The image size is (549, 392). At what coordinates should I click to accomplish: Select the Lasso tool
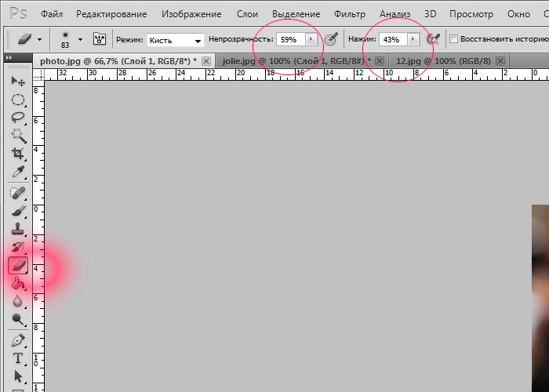(x=18, y=118)
